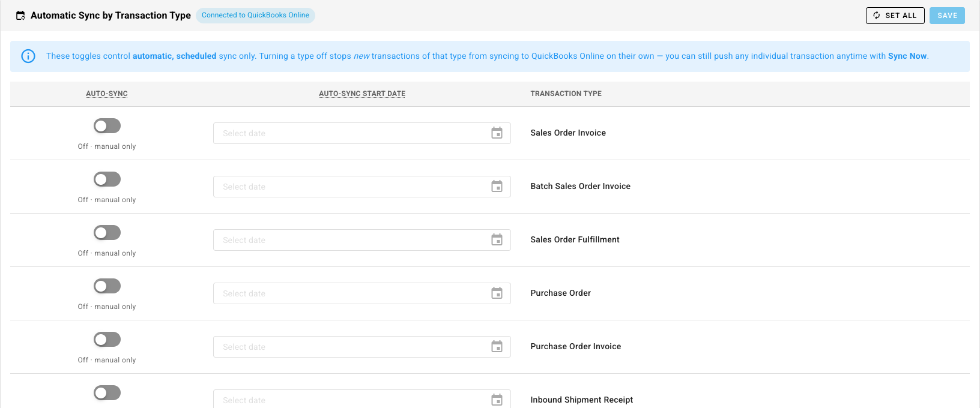The image size is (980, 408).
Task: Open the calendar picker for Sales Order Invoice
Action: point(497,133)
